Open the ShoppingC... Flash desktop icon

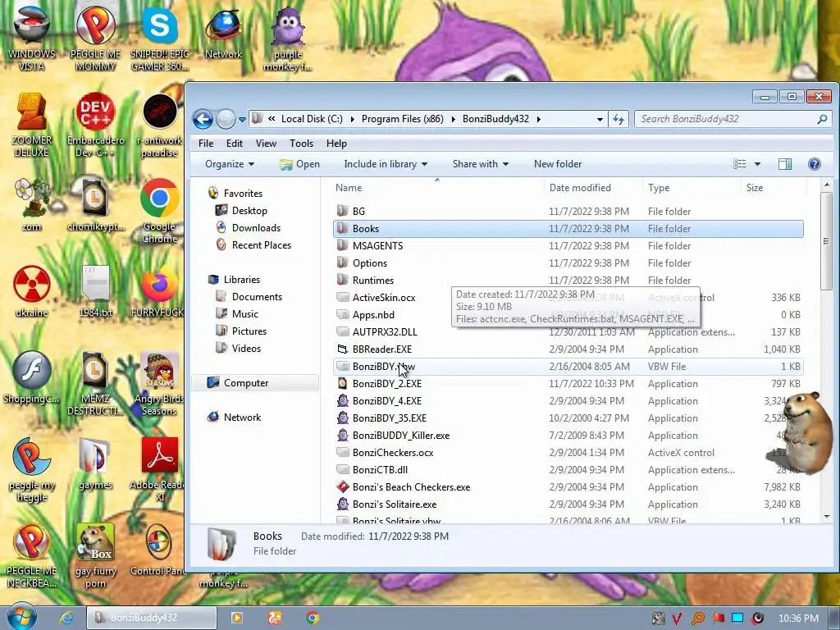(x=31, y=377)
